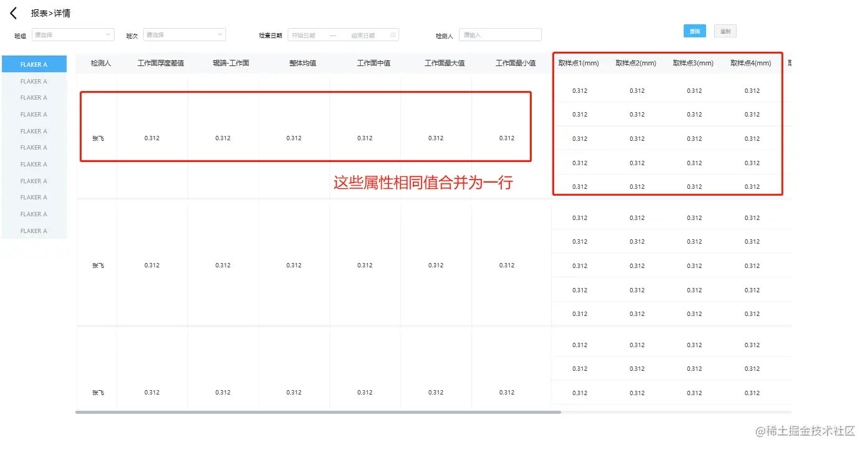Click the 检测人 column header
868x450 pixels.
pos(100,63)
